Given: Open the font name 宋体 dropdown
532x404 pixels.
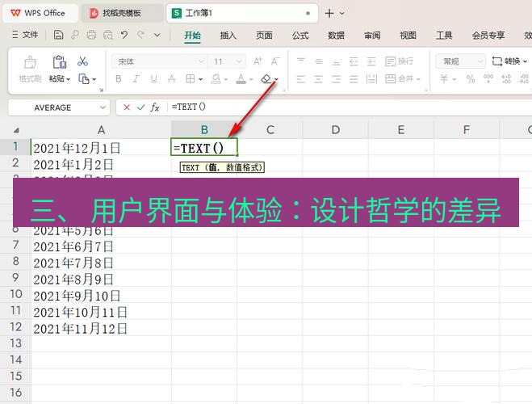Looking at the screenshot, I should tap(201, 61).
